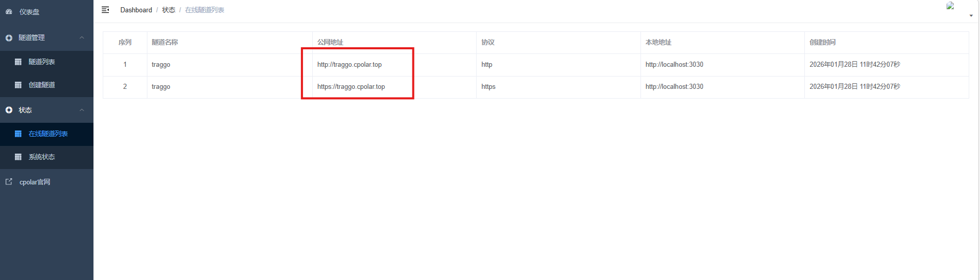Viewport: 980px width, 280px height.
Task: Open the user avatar dropdown arrow
Action: tap(971, 16)
